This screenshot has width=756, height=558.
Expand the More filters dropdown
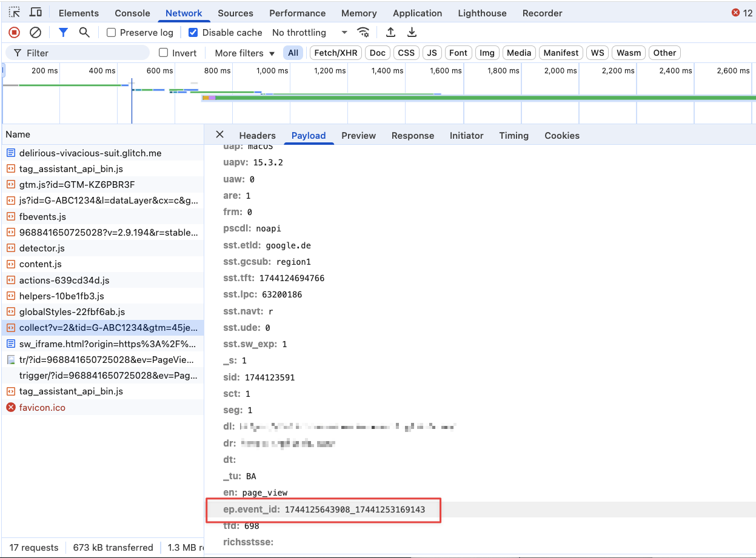[x=244, y=53]
